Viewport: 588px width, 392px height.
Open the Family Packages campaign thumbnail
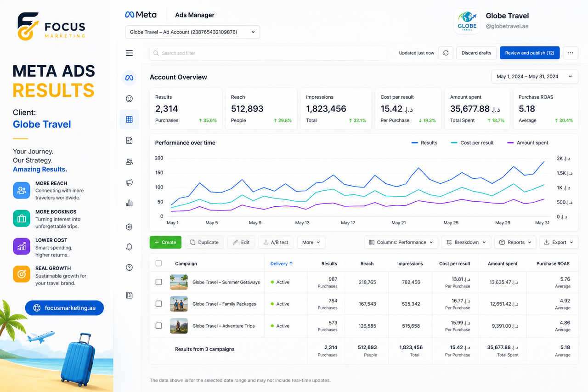click(x=179, y=304)
